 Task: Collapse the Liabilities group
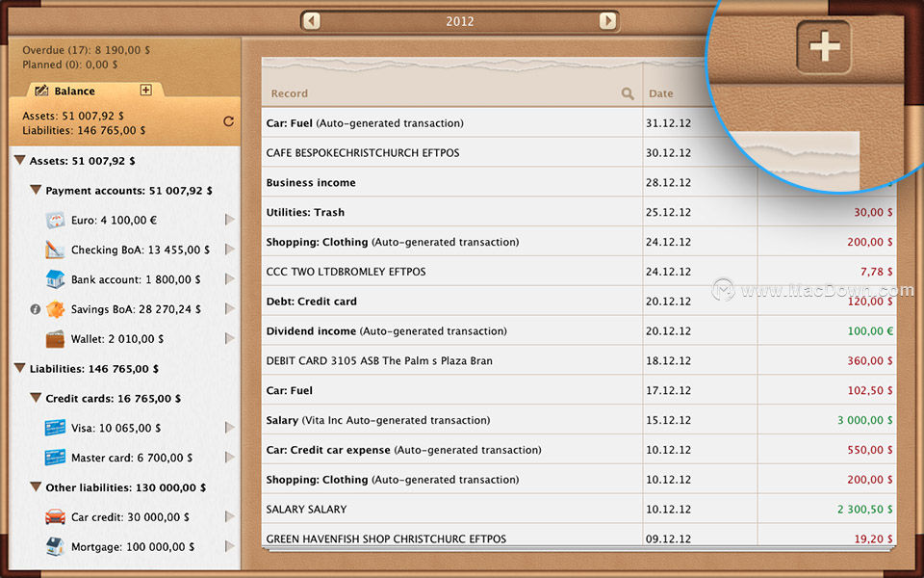[19, 368]
